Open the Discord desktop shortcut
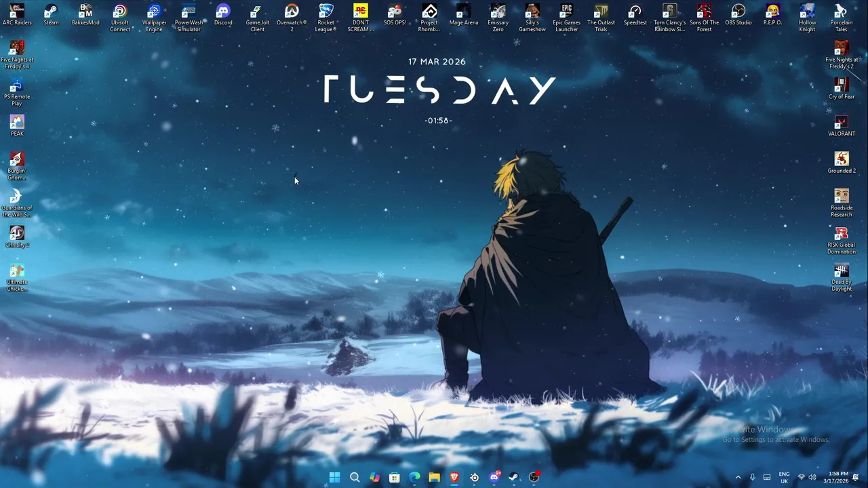Screen dimensions: 868x488 [x=223, y=15]
